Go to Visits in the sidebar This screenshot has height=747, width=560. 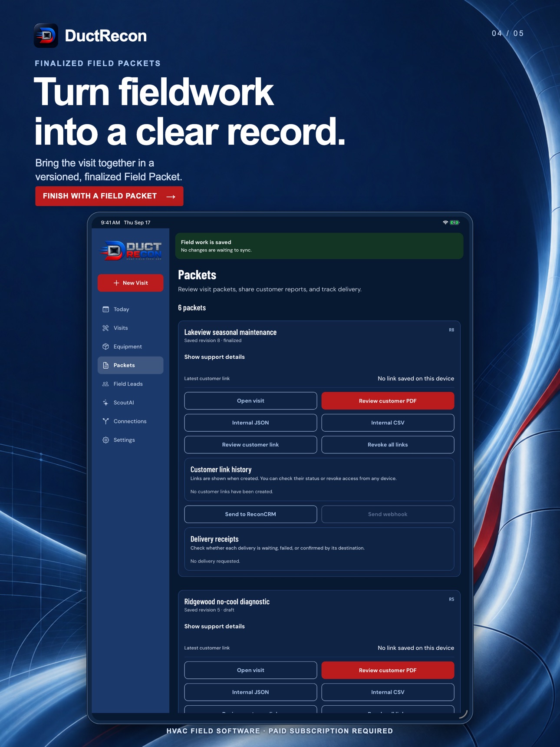130,328
